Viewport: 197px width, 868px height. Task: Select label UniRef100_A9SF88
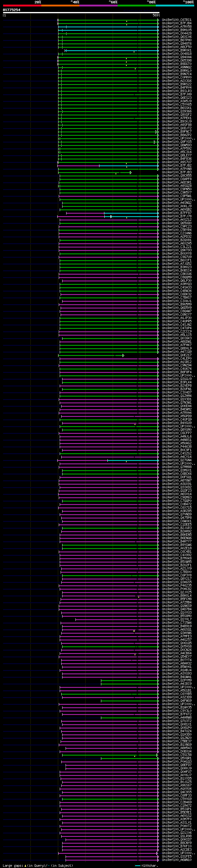coord(177,125)
